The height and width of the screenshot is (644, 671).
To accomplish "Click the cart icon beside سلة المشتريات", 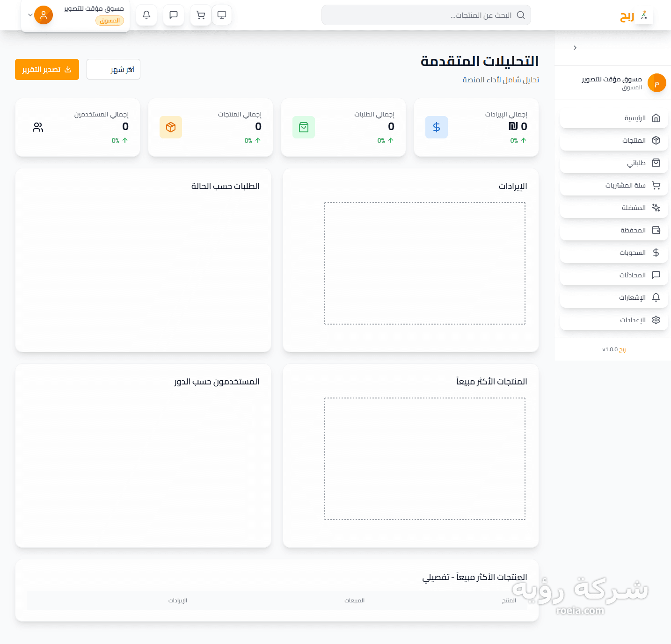I will (656, 185).
